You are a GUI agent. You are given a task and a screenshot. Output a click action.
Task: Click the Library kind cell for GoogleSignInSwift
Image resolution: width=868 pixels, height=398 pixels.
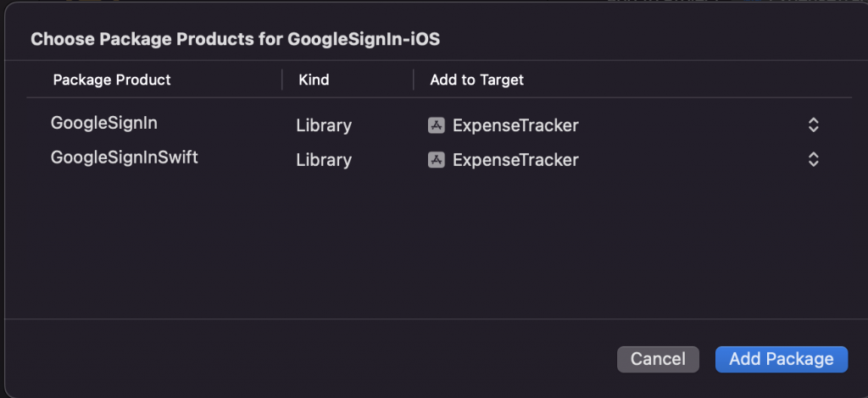324,159
